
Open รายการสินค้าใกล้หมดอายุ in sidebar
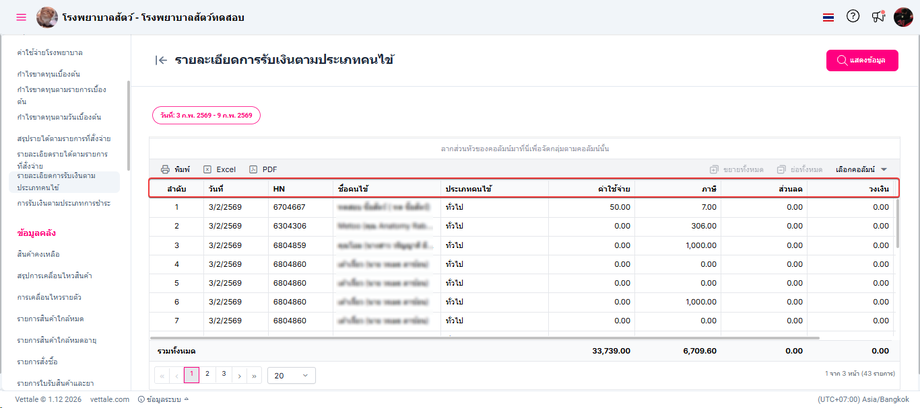56,340
